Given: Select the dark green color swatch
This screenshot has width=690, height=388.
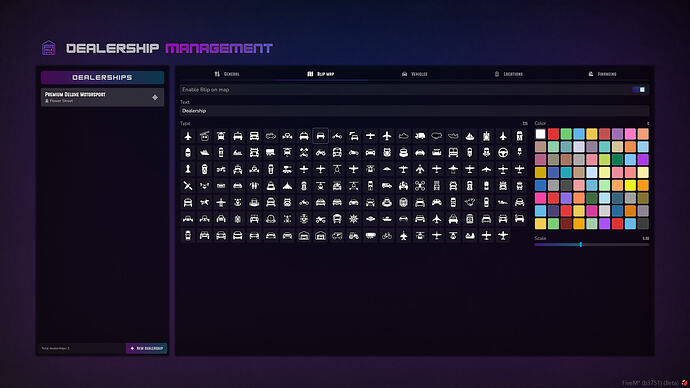Looking at the screenshot, I should 617,159.
